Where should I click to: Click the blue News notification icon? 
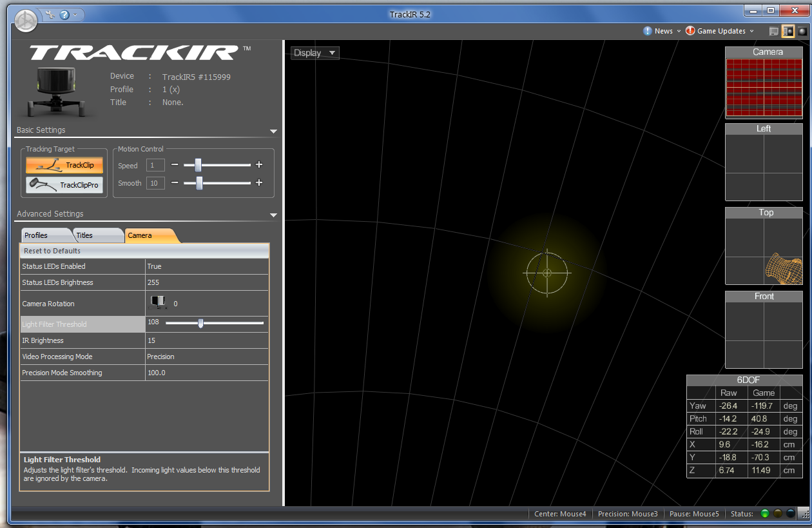pyautogui.click(x=648, y=31)
